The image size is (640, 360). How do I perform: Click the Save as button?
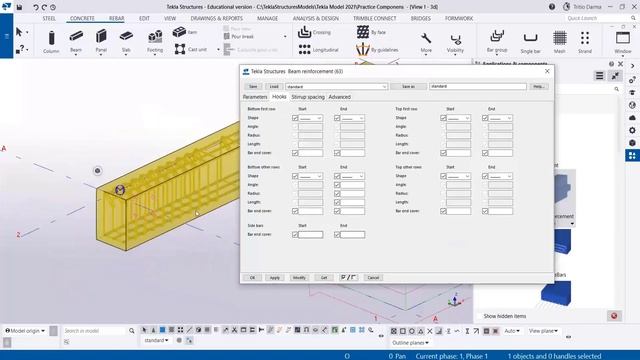point(408,87)
